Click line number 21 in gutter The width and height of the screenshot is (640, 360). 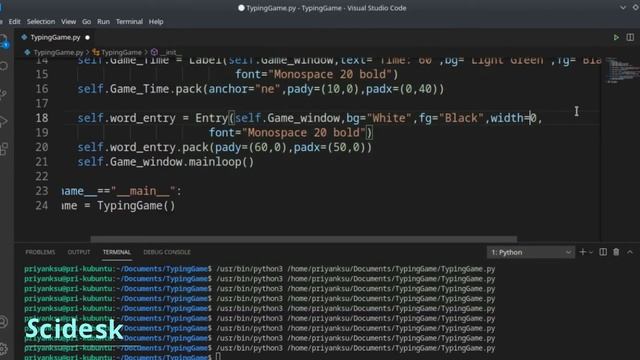(42, 162)
